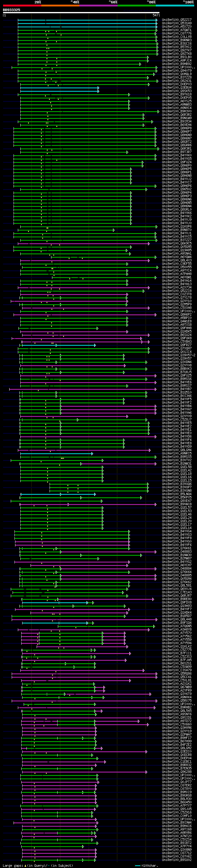The height and width of the screenshot is (868, 197).
Task: Select the UniRef100_Q9ZTK7 label
Action: pyautogui.click(x=176, y=50)
